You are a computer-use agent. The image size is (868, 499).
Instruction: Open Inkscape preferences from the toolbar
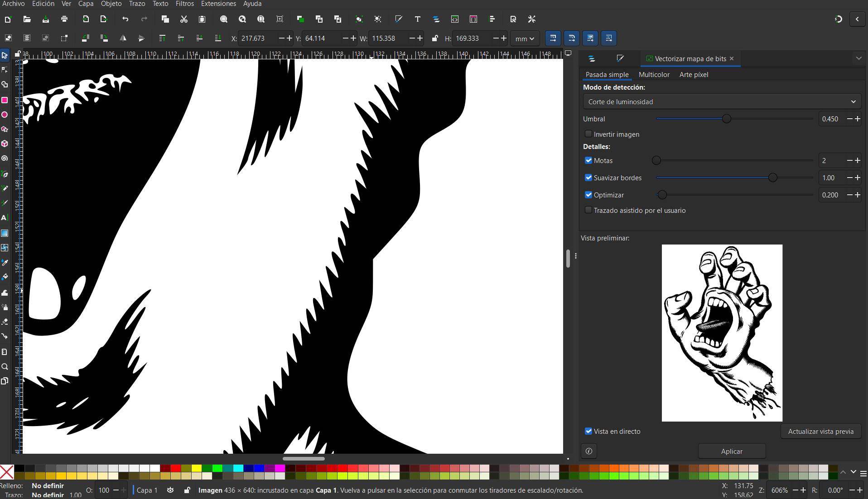pos(531,19)
